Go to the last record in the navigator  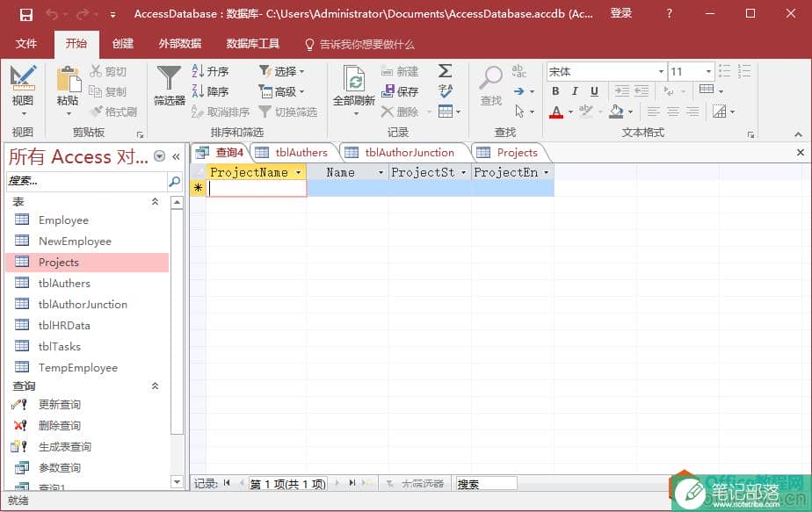click(x=352, y=483)
